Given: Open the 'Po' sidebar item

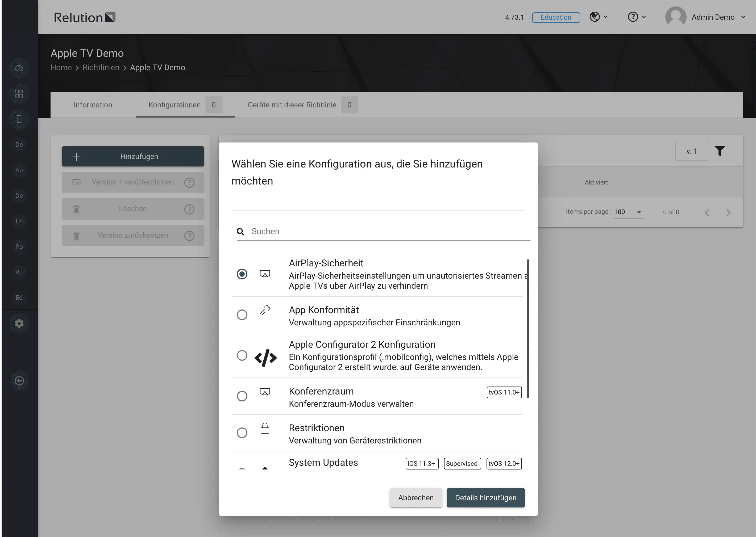Looking at the screenshot, I should point(19,246).
